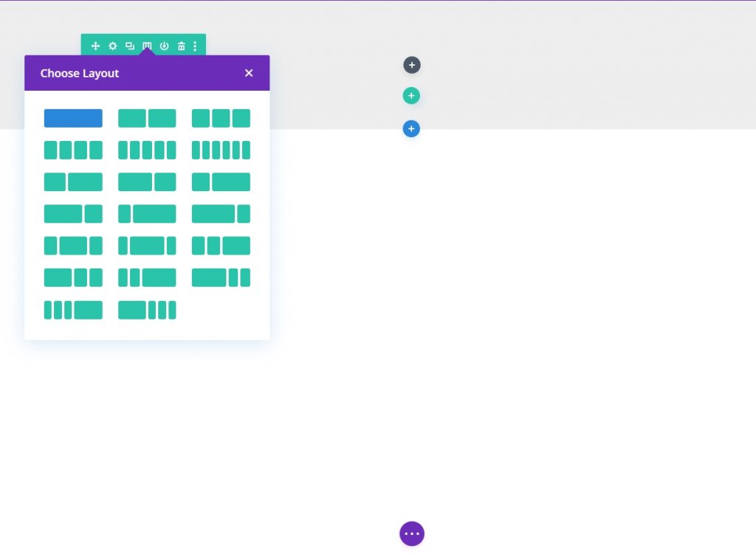Viewport: 756px width, 557px height.
Task: Delete the row with the trash icon
Action: click(182, 46)
